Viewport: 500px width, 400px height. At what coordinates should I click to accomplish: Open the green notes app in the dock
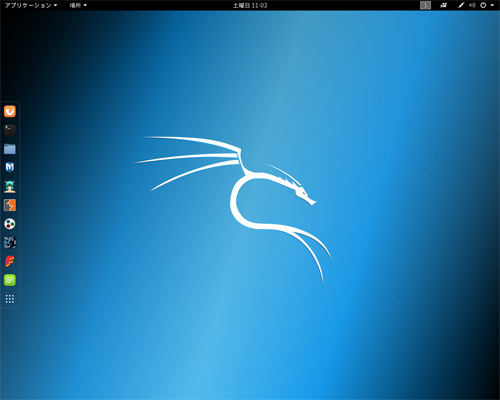click(x=10, y=280)
